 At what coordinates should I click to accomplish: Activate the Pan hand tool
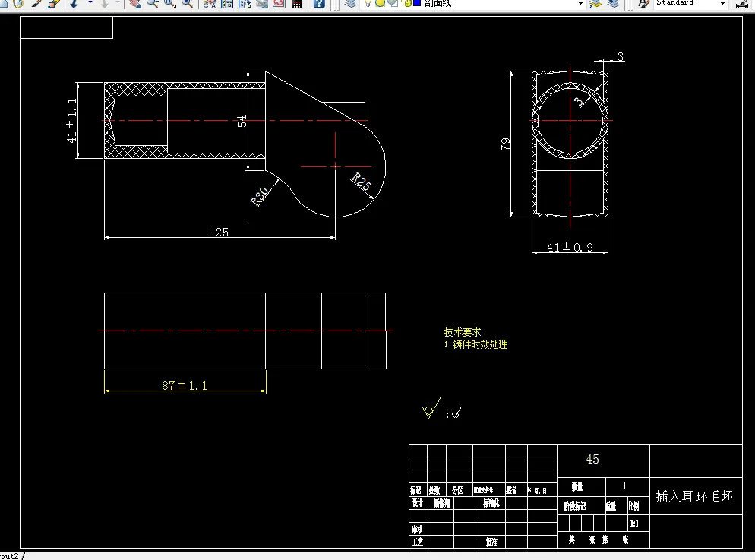point(135,3)
